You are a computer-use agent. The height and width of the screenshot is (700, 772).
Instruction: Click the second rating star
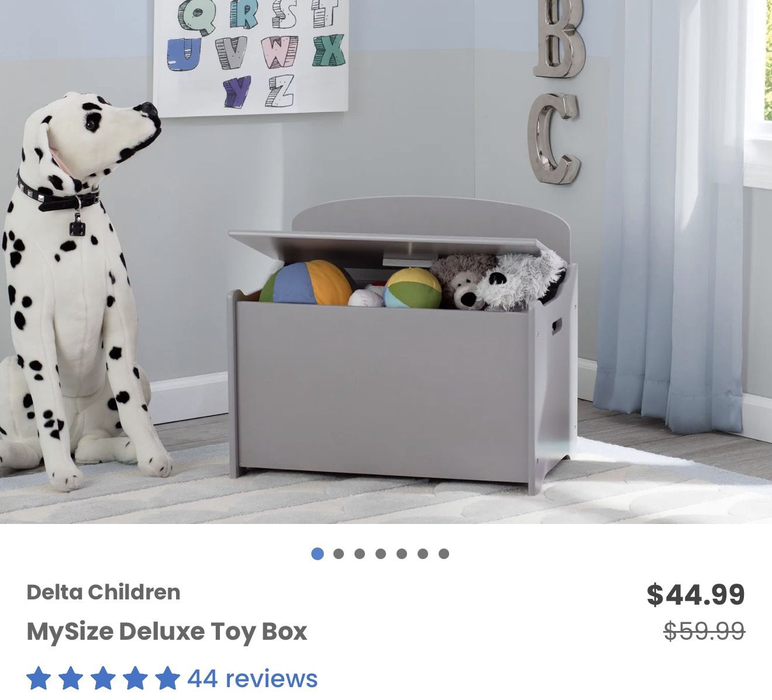pyautogui.click(x=71, y=678)
